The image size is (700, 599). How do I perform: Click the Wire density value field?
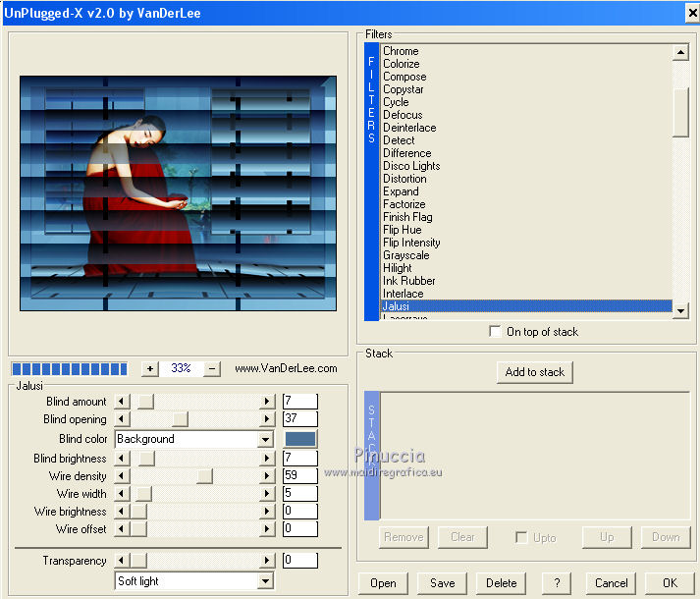point(300,475)
